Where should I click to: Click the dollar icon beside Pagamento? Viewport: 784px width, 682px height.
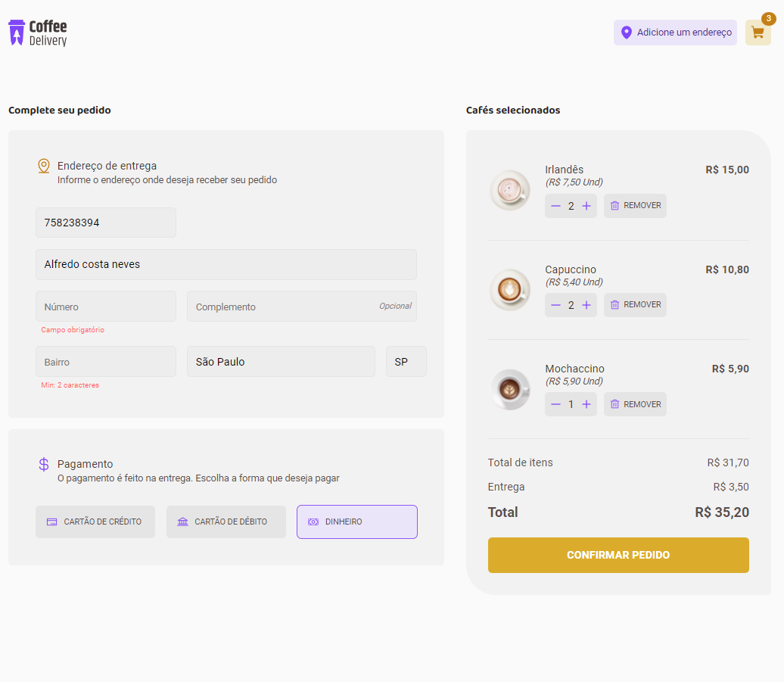(x=44, y=465)
